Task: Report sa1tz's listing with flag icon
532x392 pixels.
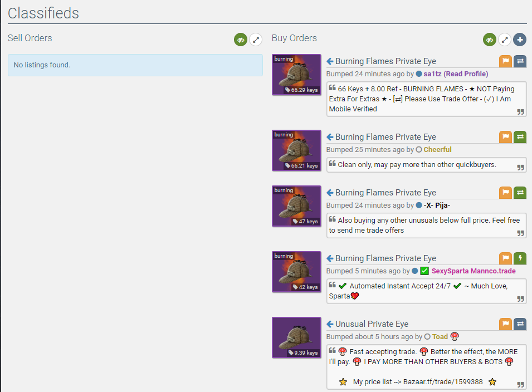Action: (505, 61)
